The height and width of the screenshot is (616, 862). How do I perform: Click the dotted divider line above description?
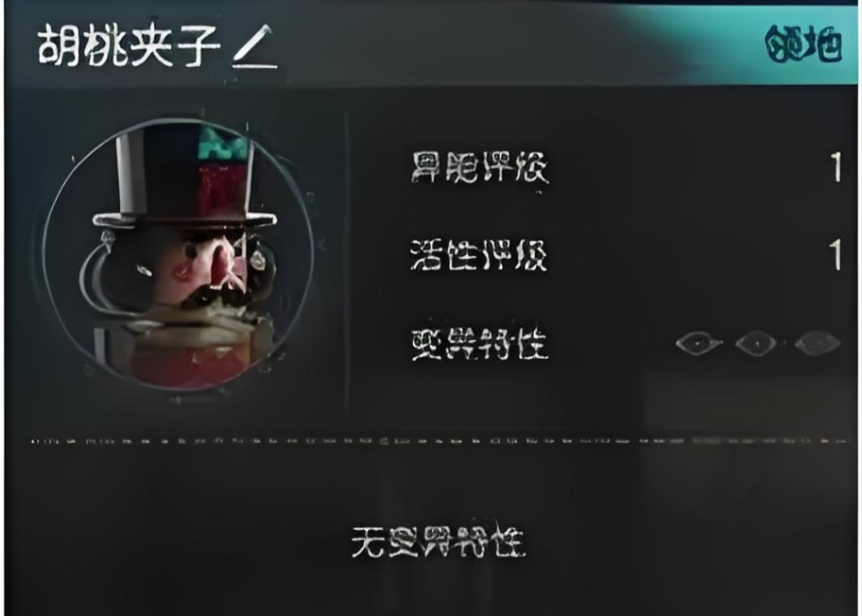pos(439,440)
